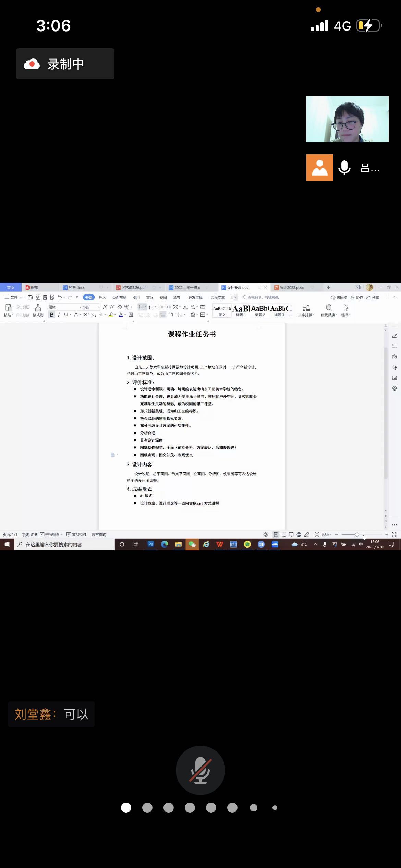Expand the font name dropdown showing 黑体
Screen dimensions: 401x868
[64, 307]
